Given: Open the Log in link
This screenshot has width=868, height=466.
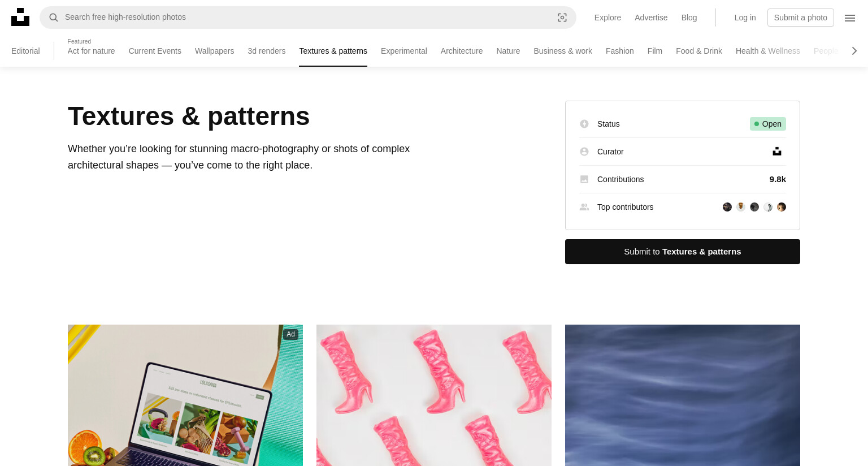Looking at the screenshot, I should (745, 18).
